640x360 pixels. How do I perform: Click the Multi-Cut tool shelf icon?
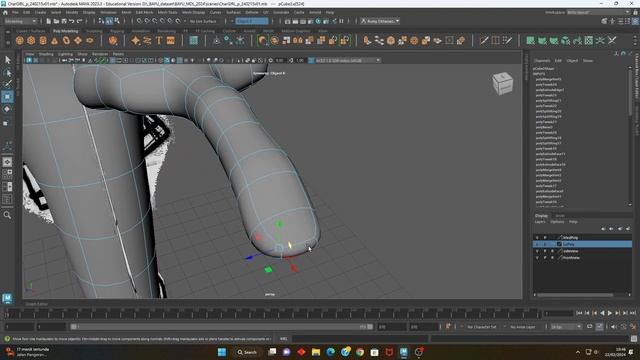pos(484,40)
